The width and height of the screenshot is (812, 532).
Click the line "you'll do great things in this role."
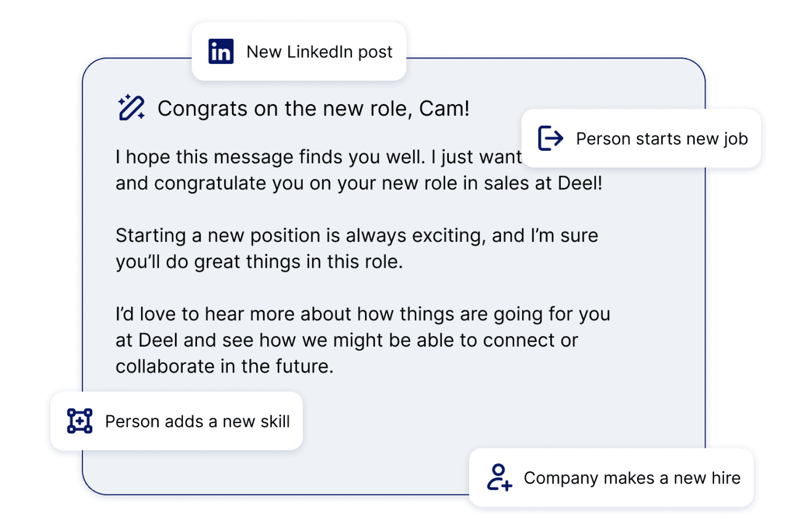pos(259,262)
